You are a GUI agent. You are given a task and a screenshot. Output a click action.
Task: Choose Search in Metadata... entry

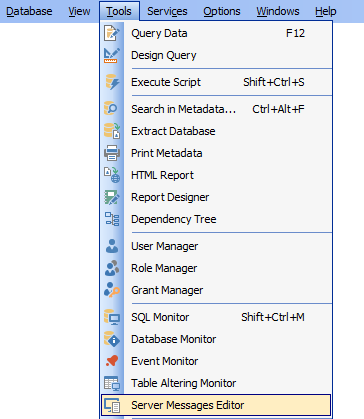(x=216, y=109)
